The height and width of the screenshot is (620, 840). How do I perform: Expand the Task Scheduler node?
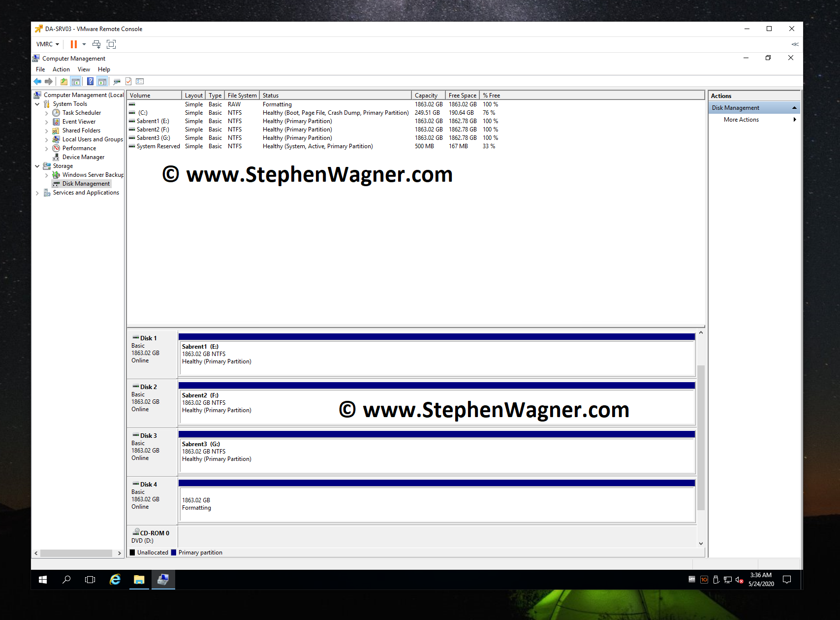47,113
